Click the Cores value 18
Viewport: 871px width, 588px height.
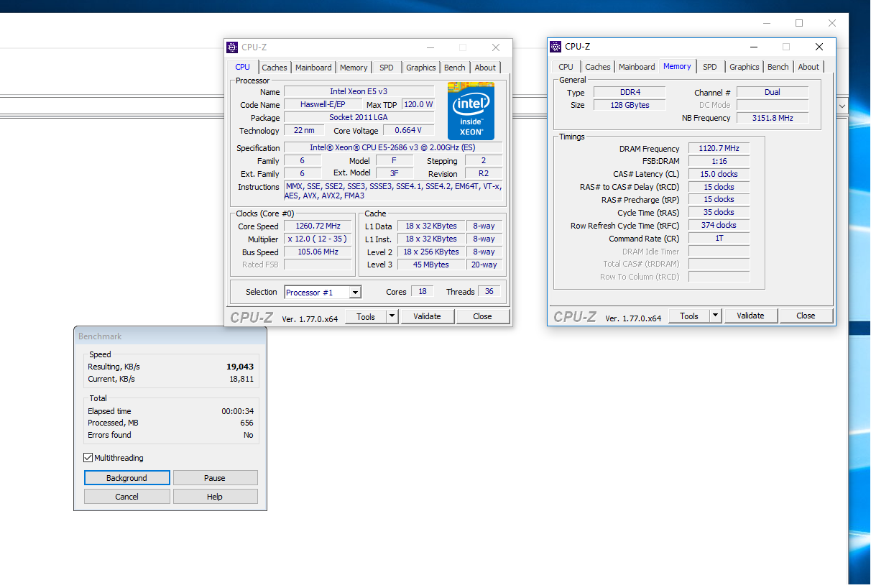[422, 292]
